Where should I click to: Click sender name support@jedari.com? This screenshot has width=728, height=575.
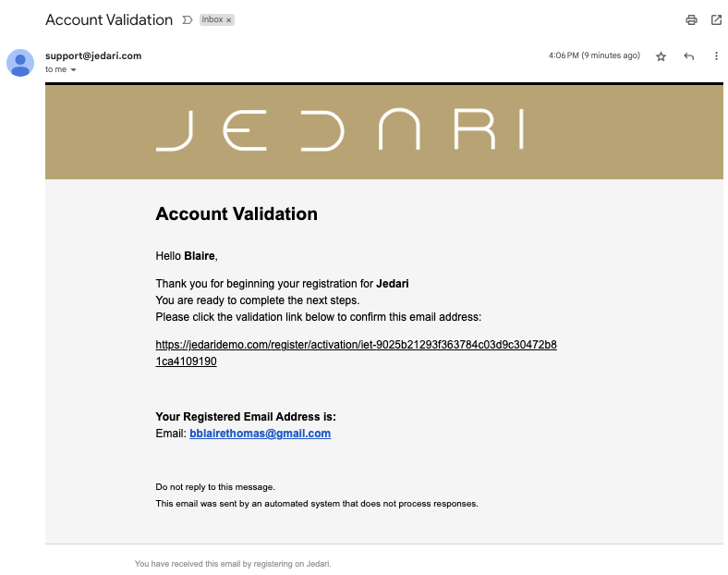click(93, 55)
